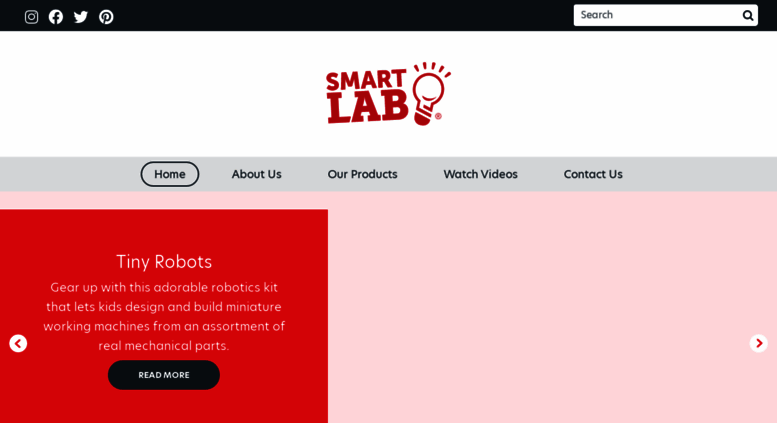Image resolution: width=777 pixels, height=423 pixels.
Task: Open the Twitter social link
Action: point(81,17)
